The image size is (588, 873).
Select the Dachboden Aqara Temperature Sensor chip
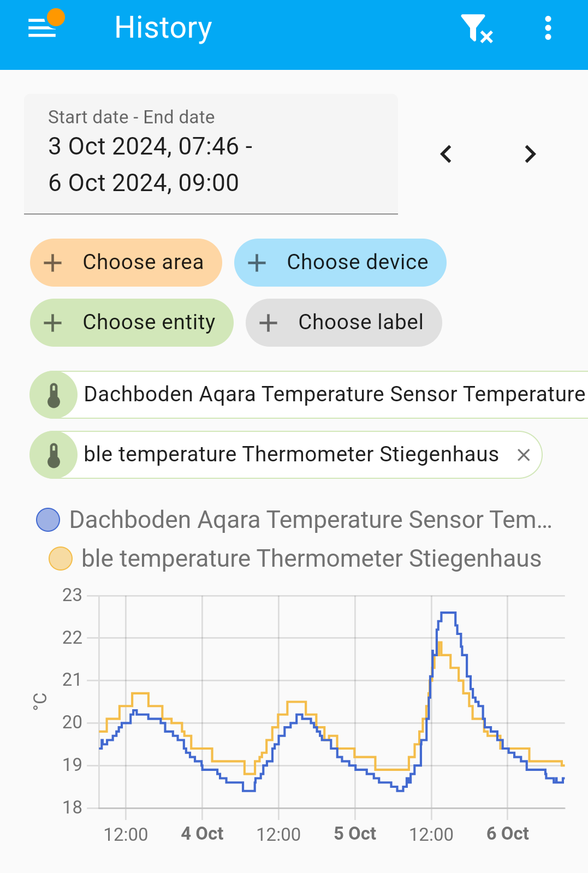tap(309, 395)
